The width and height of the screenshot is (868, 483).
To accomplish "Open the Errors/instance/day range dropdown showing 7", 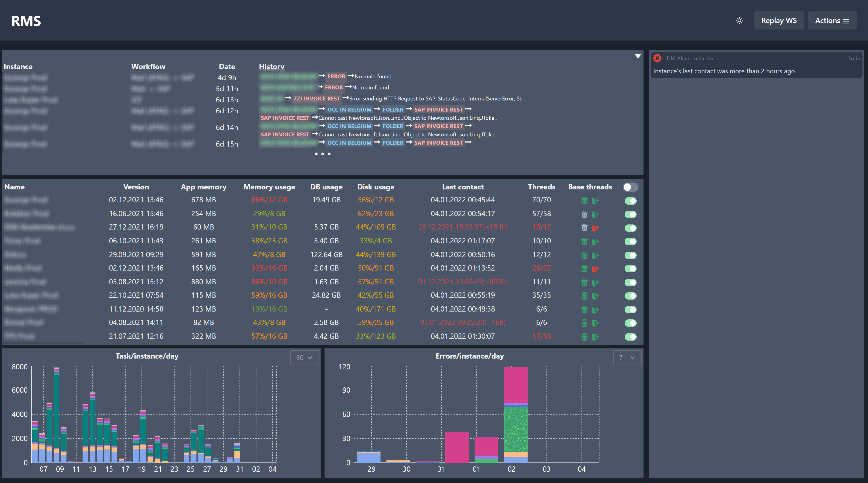I will click(626, 358).
